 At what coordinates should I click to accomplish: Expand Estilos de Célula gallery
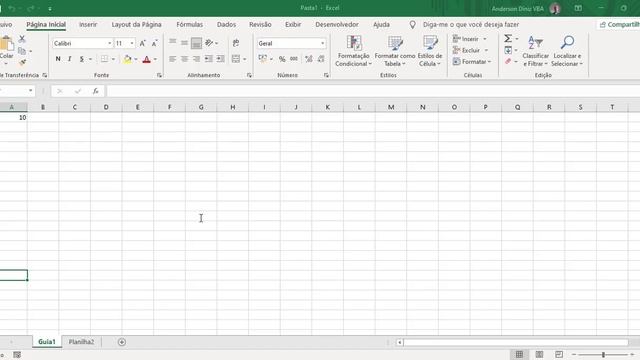430,51
